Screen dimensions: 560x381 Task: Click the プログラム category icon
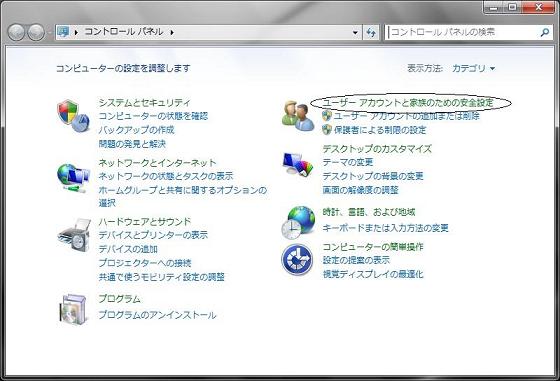click(x=73, y=309)
